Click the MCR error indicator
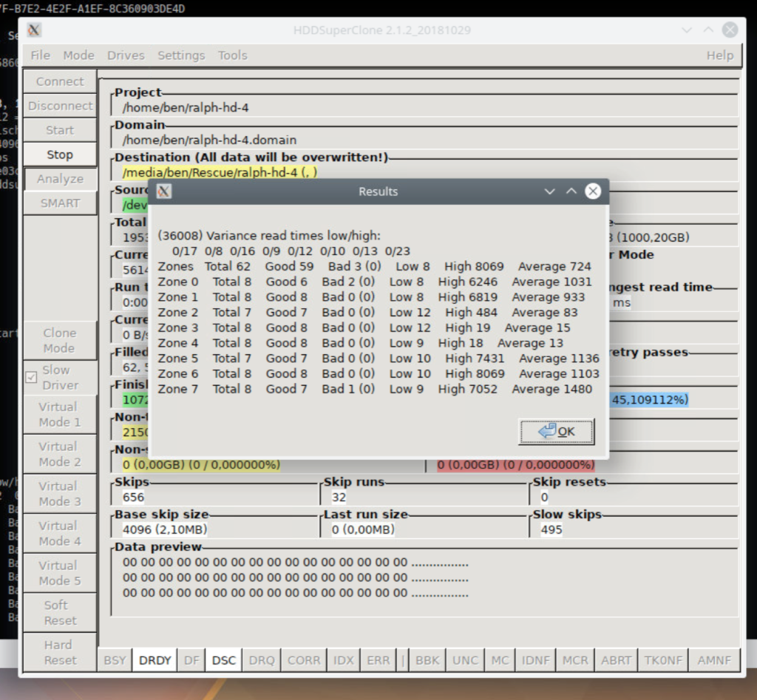 pos(575,660)
